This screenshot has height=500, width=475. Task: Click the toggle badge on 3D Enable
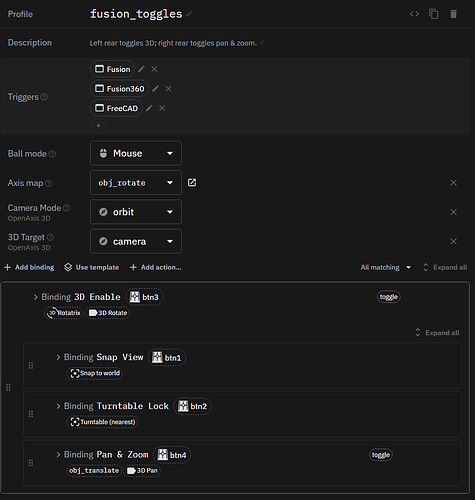[389, 297]
